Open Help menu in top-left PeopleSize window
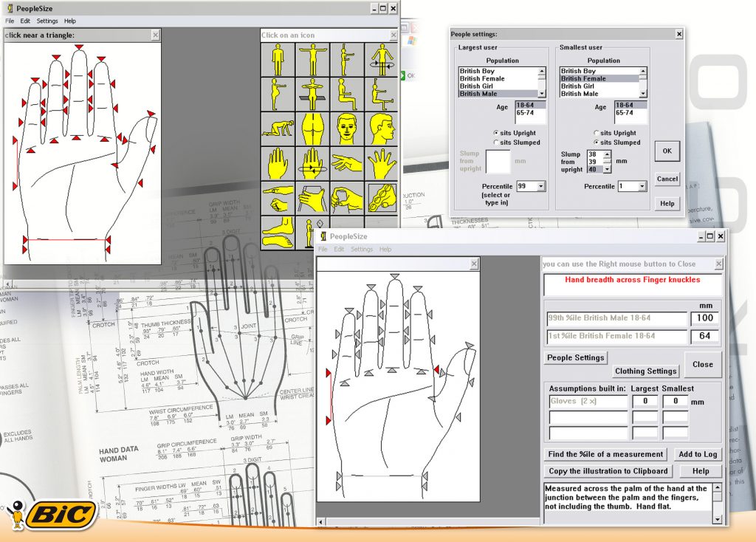 [70, 21]
